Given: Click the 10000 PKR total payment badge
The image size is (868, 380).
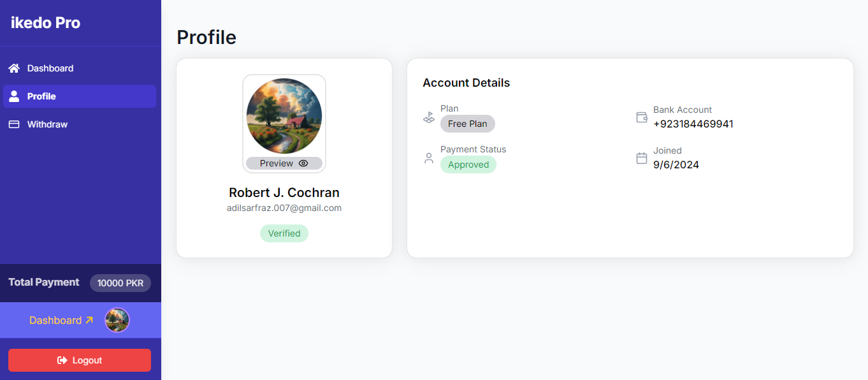Looking at the screenshot, I should (x=120, y=283).
